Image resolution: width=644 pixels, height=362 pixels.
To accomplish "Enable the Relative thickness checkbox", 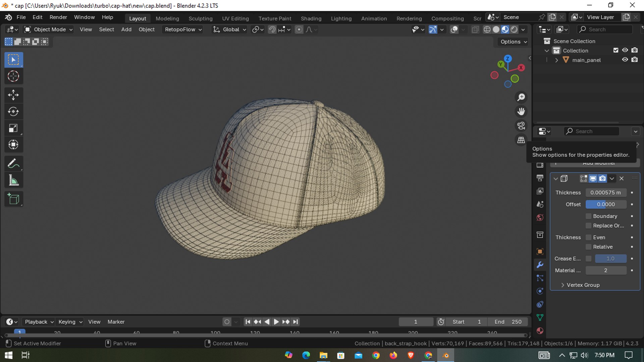I will click(x=588, y=247).
